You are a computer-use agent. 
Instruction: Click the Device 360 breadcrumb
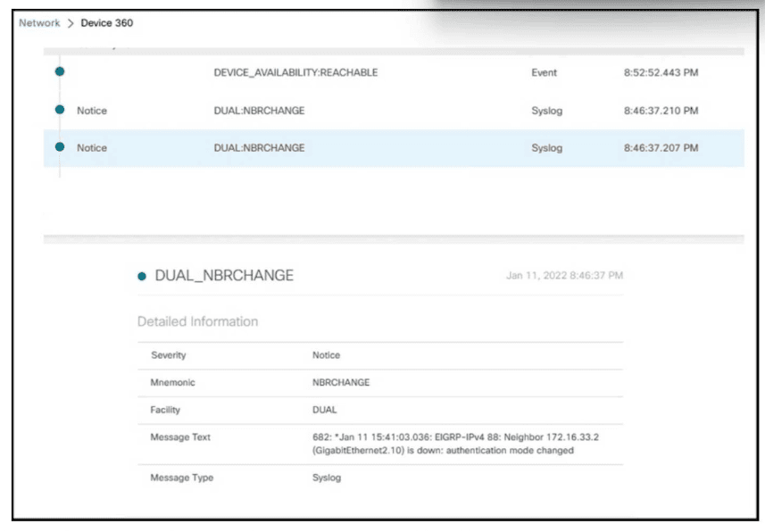[106, 22]
